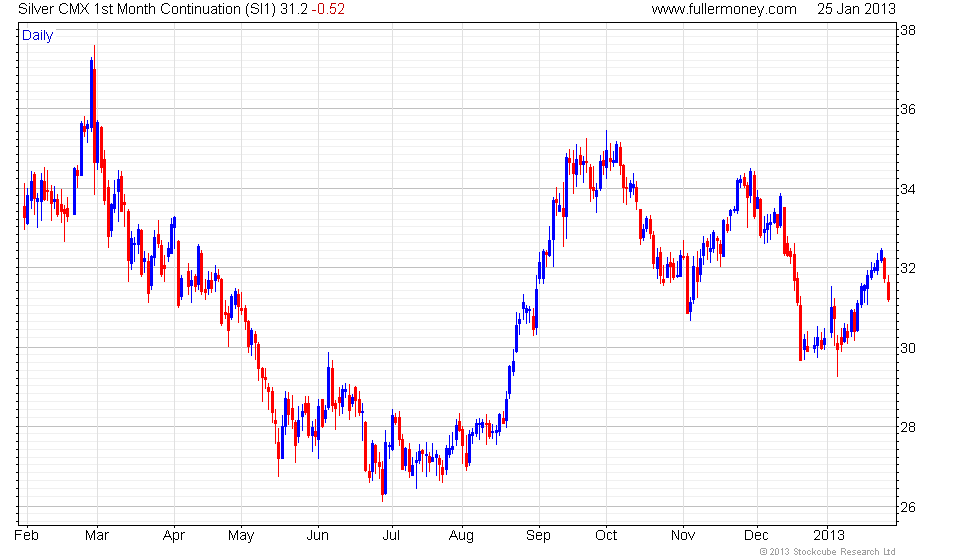
Task: Click the 'Aug' month axis label
Action: (x=461, y=536)
